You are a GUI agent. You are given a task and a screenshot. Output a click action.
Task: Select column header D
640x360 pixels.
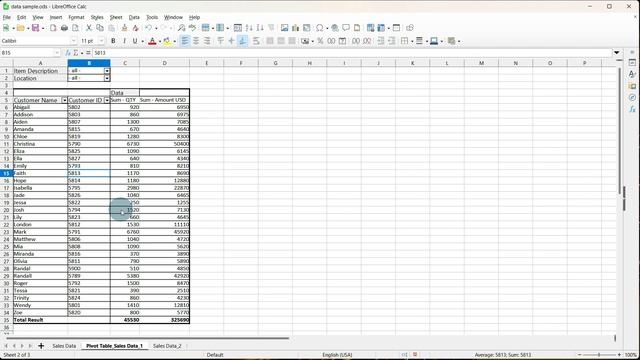164,63
